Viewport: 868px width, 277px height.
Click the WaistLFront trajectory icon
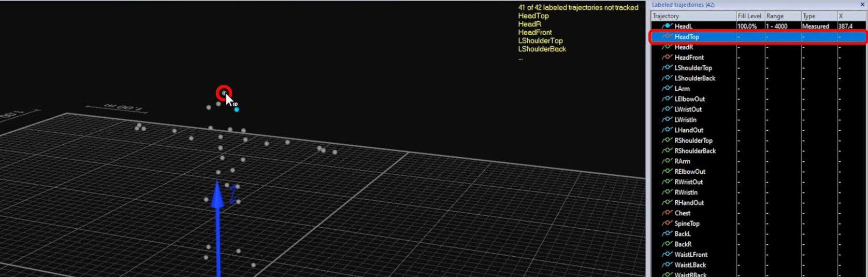[x=667, y=254]
